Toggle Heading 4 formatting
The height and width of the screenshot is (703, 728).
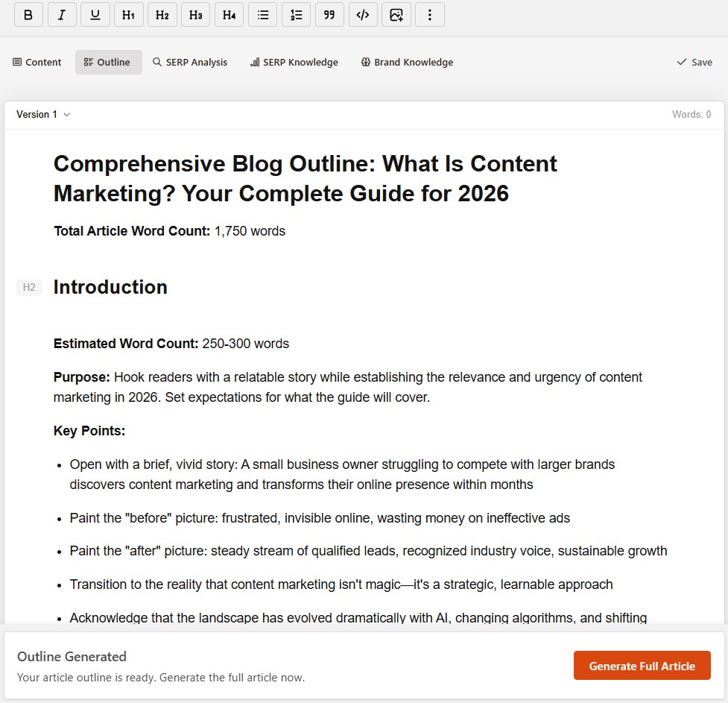[229, 14]
